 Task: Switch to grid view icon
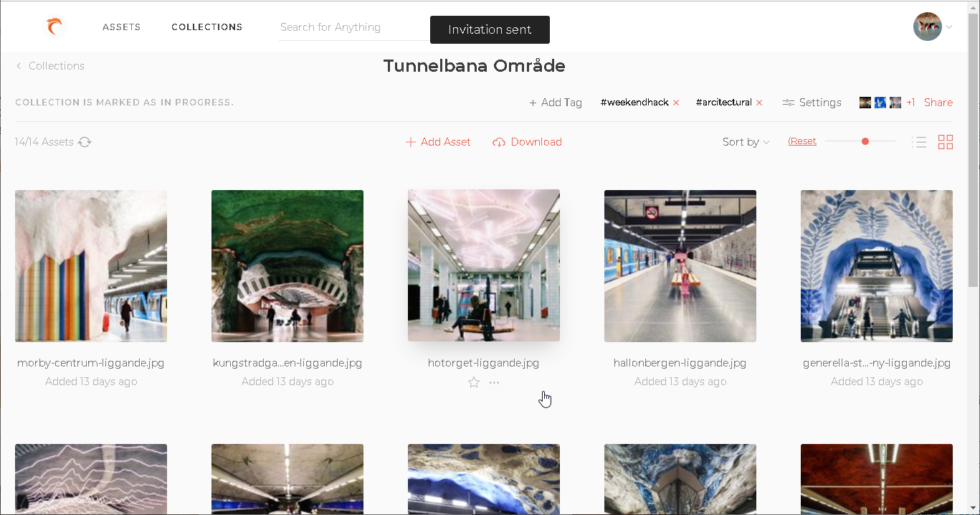[946, 142]
